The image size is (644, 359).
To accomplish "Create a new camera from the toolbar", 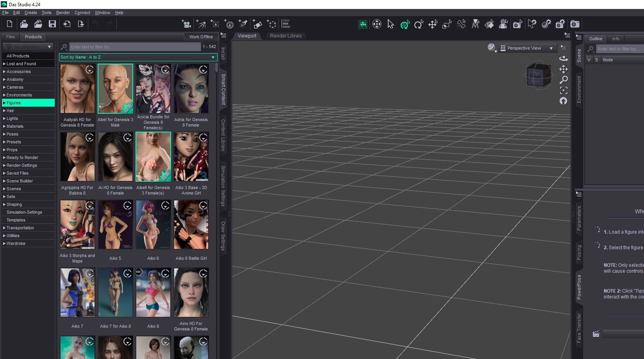I will tap(186, 24).
